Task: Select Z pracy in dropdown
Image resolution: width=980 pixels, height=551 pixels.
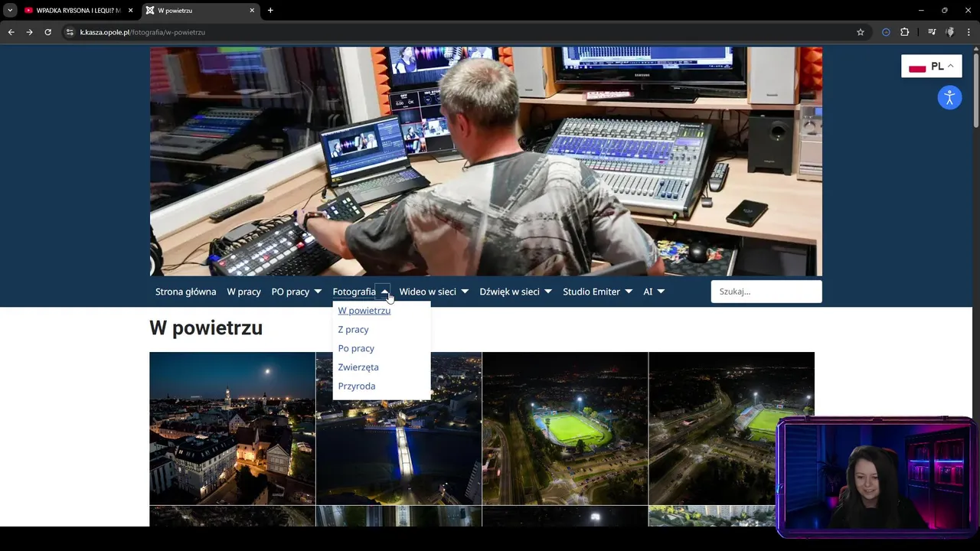Action: 353,330
